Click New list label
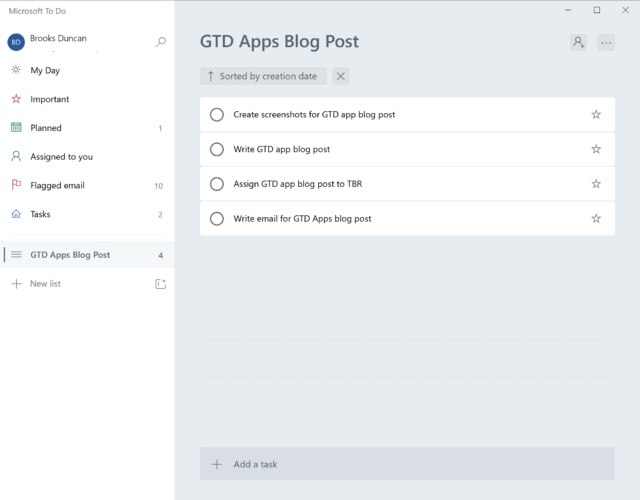Screen dimensions: 640x500 45,284
